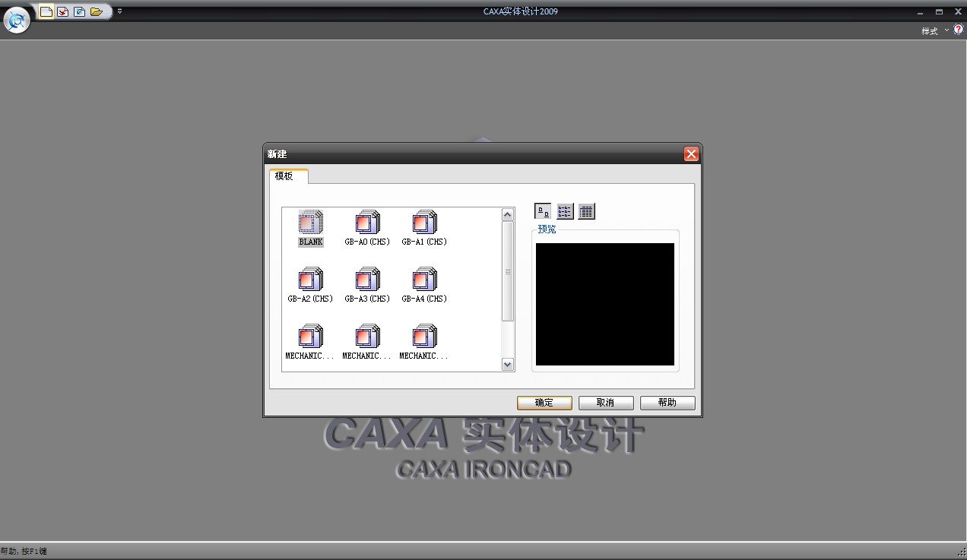This screenshot has height=560, width=967.
Task: Minimize the CAXA window
Action: [921, 11]
